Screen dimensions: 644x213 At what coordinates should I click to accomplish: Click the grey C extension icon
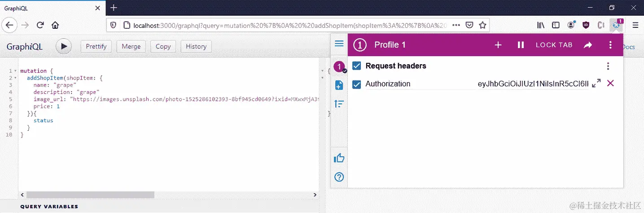click(601, 25)
